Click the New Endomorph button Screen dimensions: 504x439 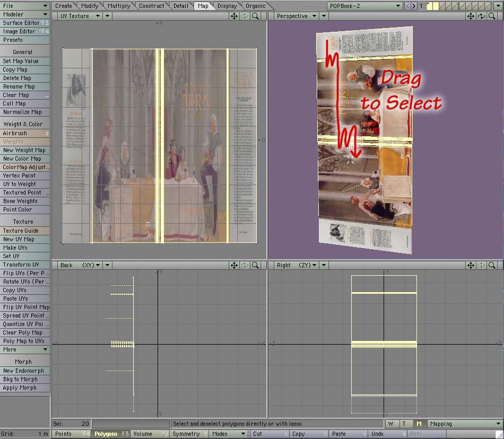click(x=25, y=371)
